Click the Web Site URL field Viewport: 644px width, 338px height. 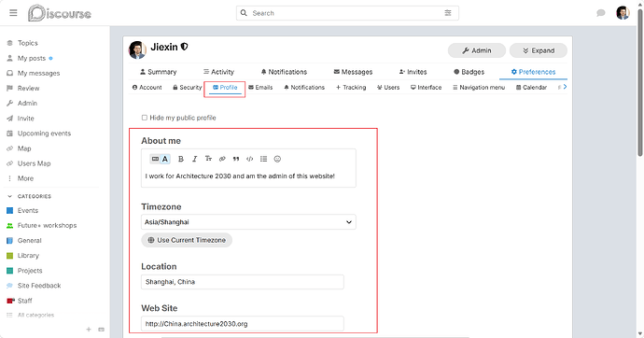[x=243, y=324]
